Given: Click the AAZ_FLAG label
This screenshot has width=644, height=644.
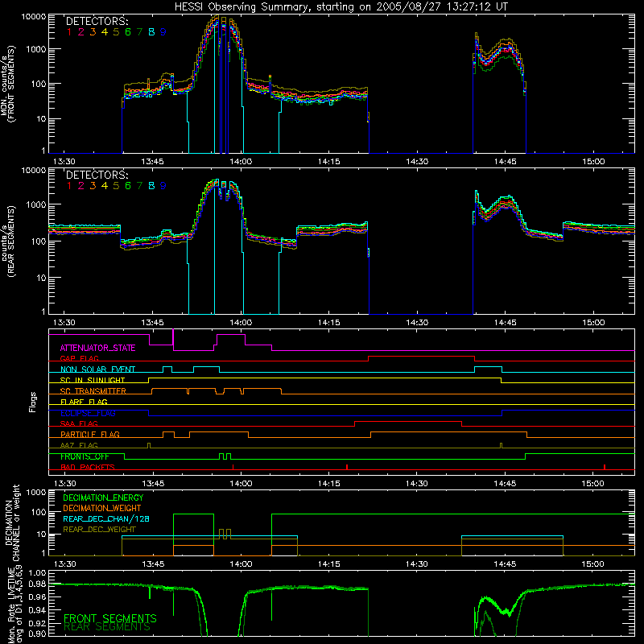Looking at the screenshot, I should pos(79,445).
